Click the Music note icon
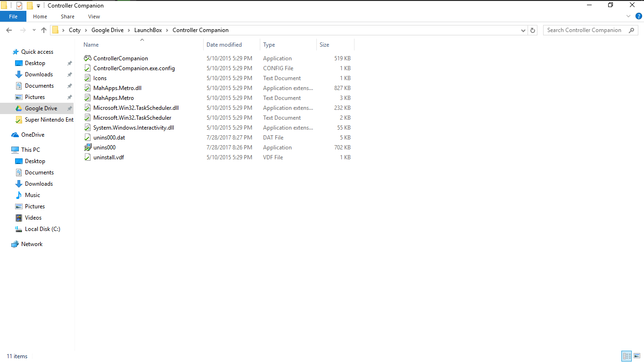 point(19,195)
